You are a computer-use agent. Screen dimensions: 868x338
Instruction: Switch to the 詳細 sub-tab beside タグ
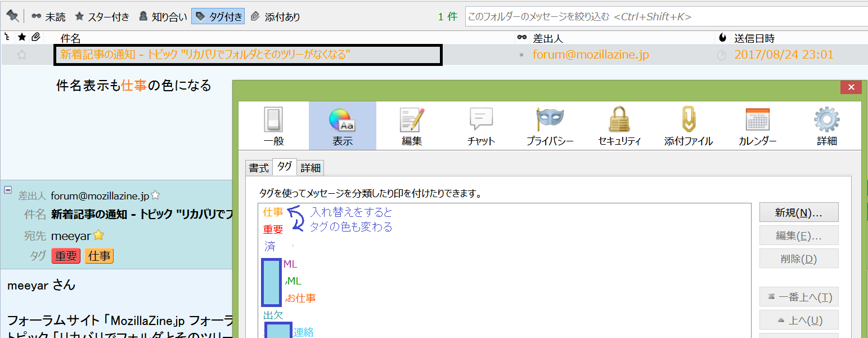[311, 168]
